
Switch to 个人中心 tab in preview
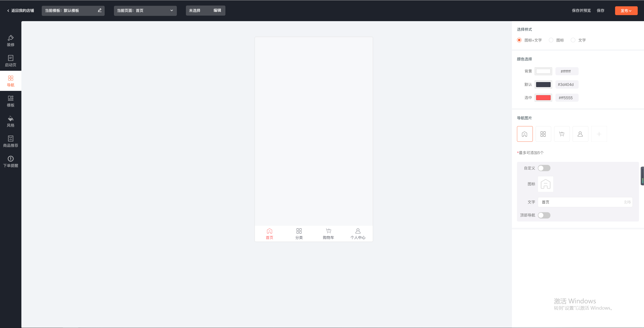pyautogui.click(x=358, y=234)
